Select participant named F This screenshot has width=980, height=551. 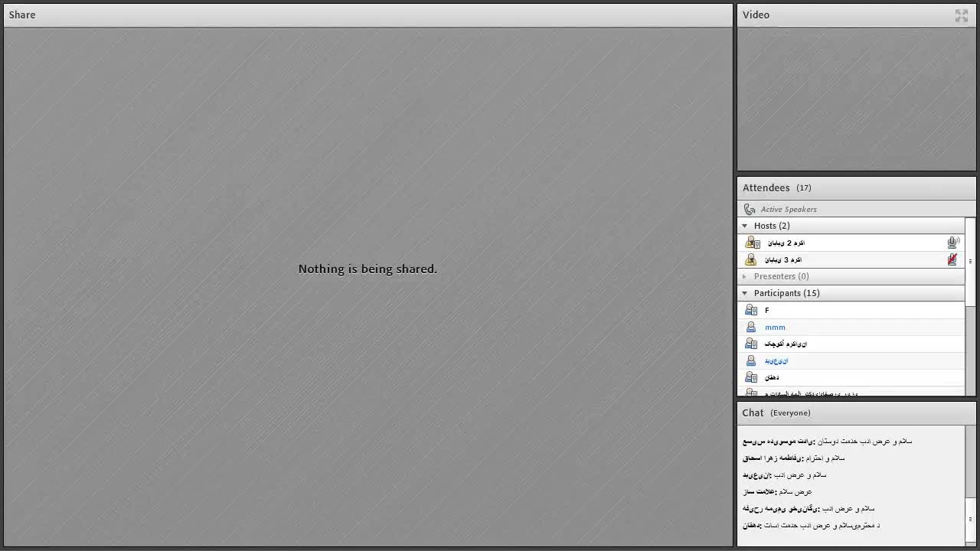click(x=766, y=310)
